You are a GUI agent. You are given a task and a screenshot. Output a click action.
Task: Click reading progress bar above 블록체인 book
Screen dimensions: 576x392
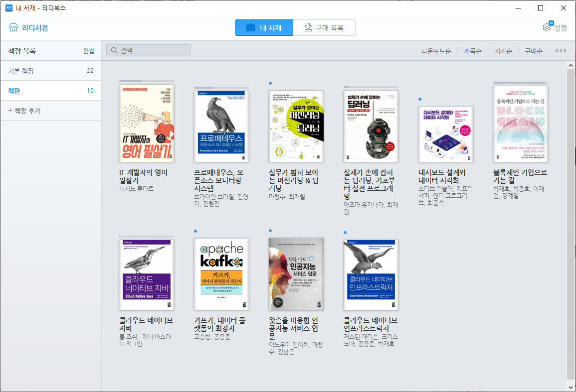[521, 83]
